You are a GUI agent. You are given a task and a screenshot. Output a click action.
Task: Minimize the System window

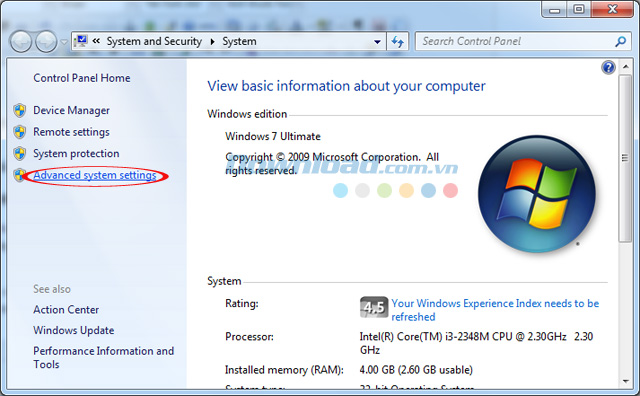pos(554,9)
